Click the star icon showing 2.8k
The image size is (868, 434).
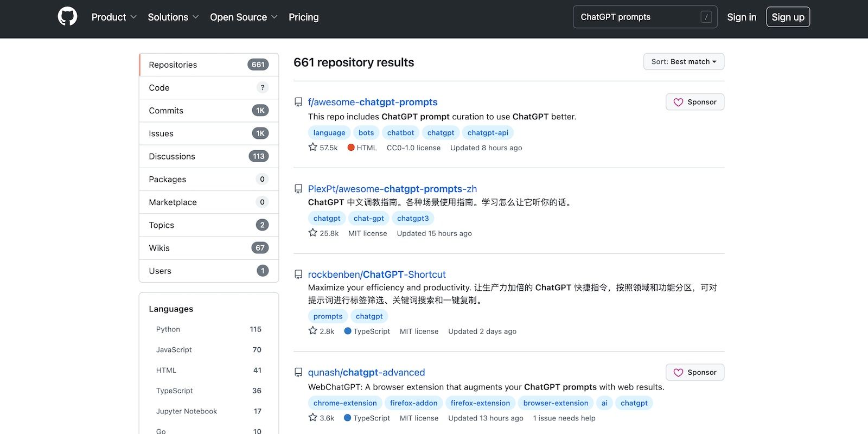312,330
